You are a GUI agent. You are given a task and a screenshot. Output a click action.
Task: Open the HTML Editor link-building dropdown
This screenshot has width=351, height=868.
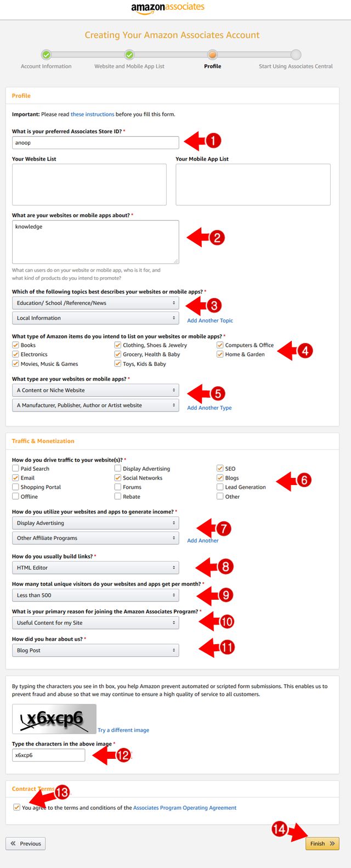pyautogui.click(x=95, y=567)
